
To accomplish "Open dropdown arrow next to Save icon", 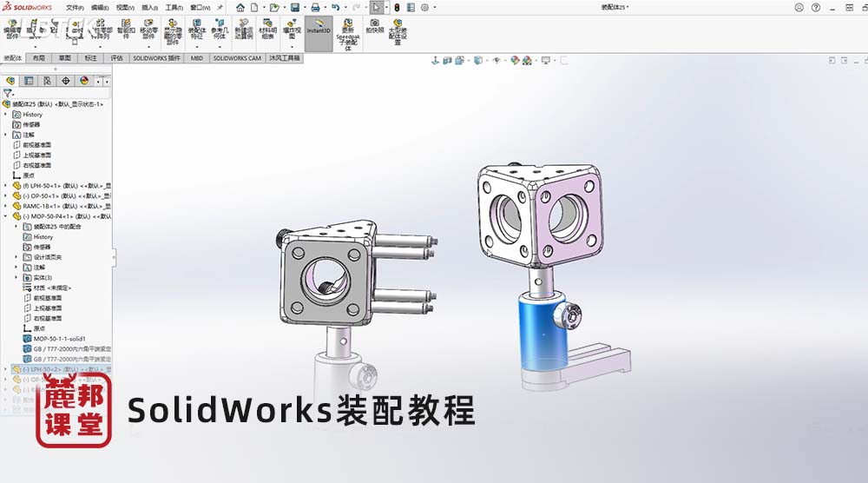I will pos(304,8).
